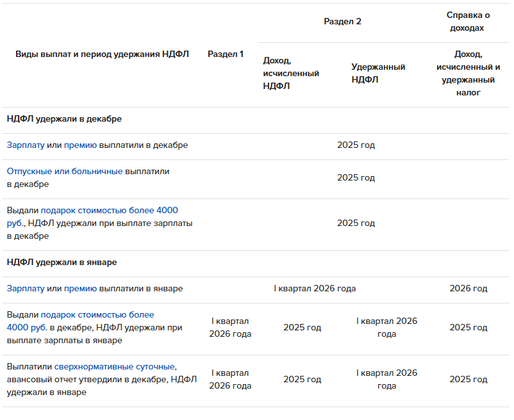This screenshot has height=420, width=514.
Task: Open the премию link in the January row
Action: 80,289
